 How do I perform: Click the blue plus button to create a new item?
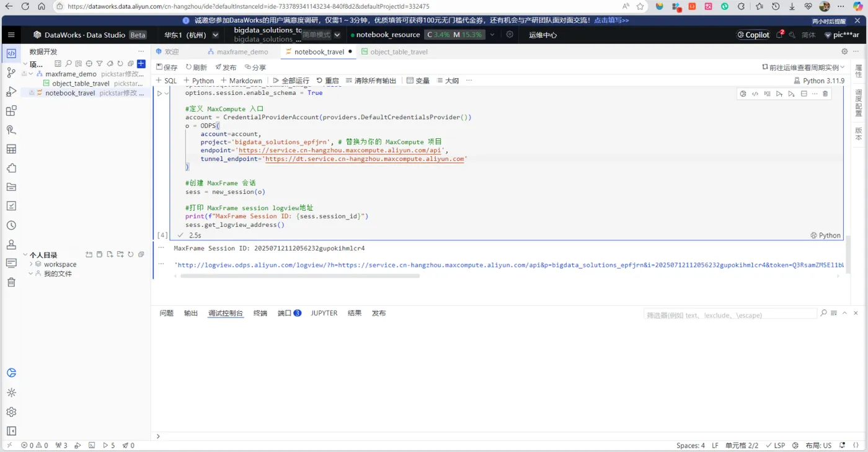pos(141,64)
